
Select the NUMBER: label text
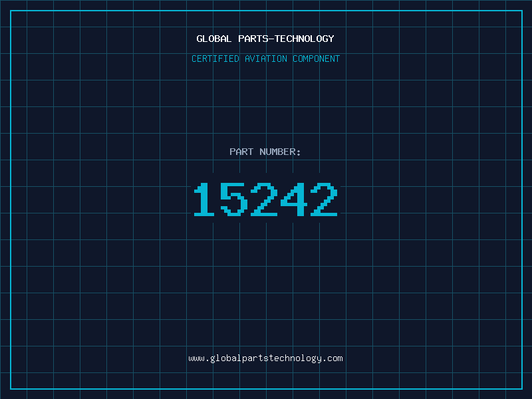(280, 152)
